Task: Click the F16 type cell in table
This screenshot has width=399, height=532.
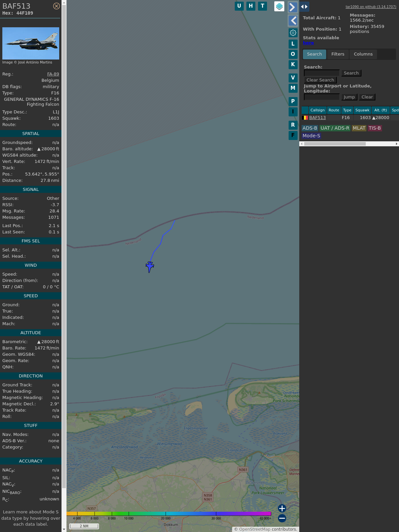Action: pos(346,118)
